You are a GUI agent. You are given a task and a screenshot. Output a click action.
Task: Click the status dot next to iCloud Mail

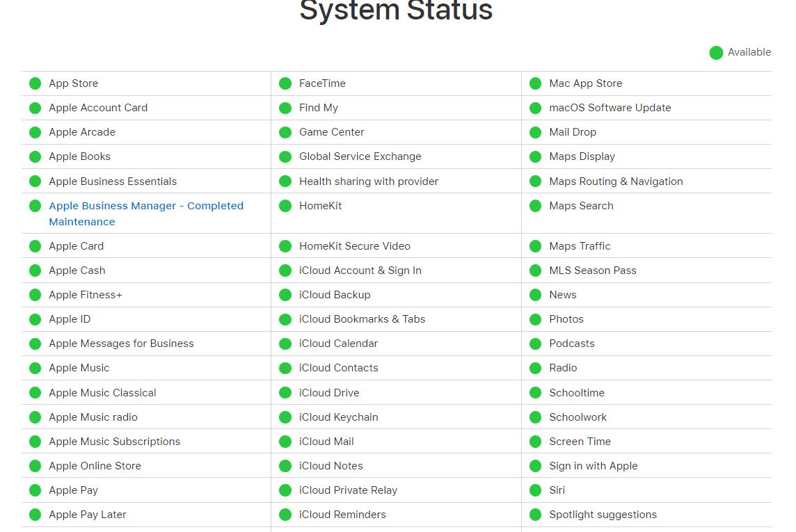285,442
